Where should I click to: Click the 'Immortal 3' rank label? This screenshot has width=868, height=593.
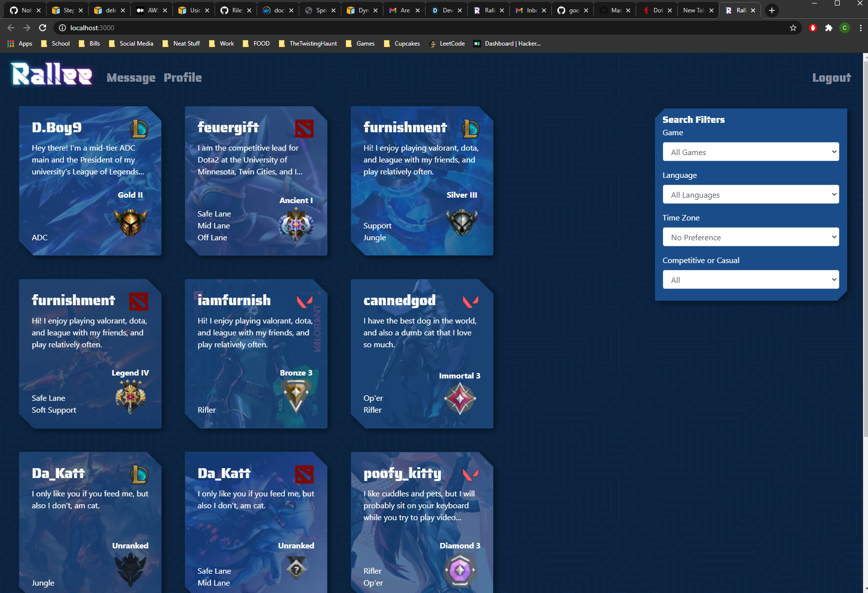(x=460, y=376)
